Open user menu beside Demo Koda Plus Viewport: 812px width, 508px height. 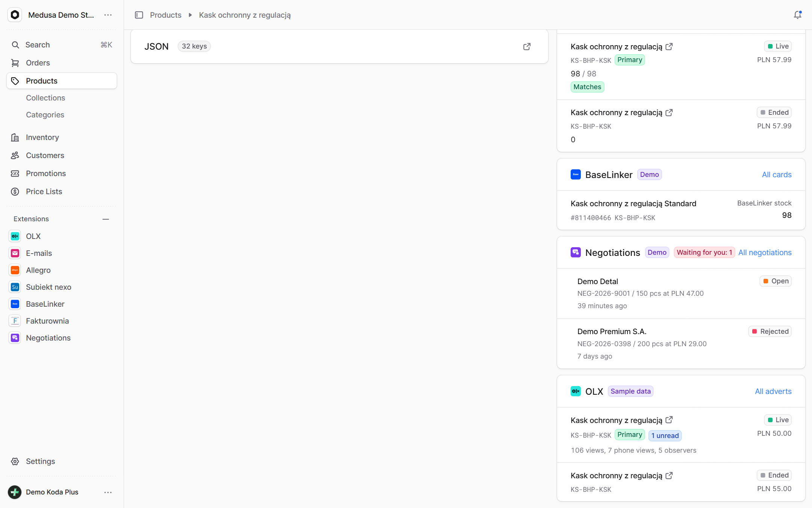[108, 492]
